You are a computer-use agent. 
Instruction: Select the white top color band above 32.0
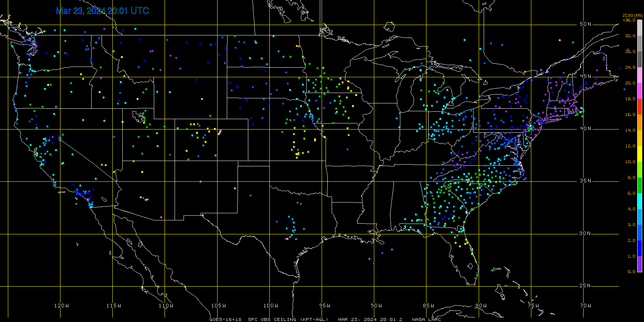640,28
